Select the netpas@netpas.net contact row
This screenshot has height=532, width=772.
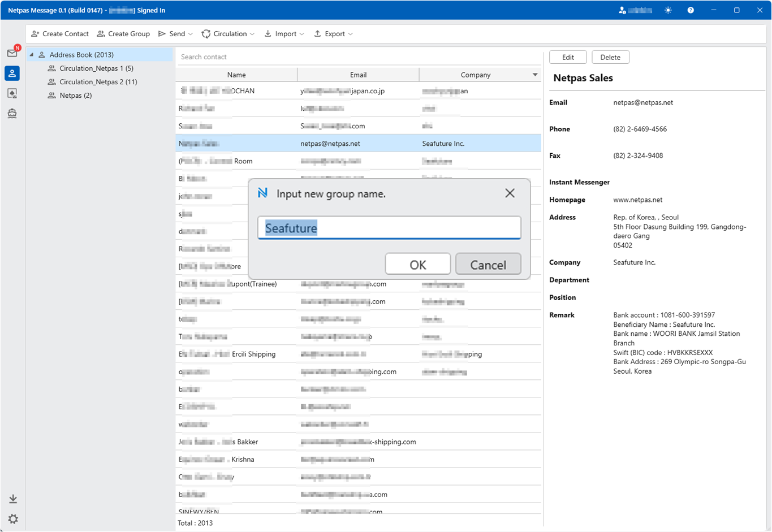pos(359,144)
